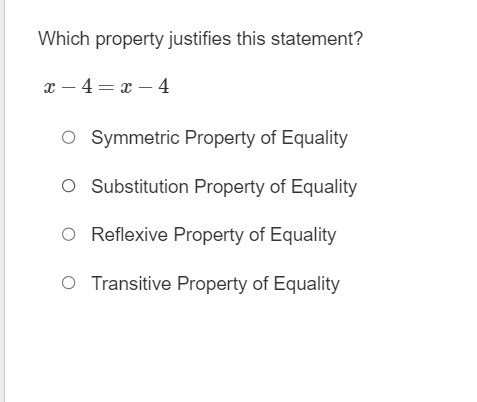Mark the Reflexive Property of Equality radio button
The height and width of the screenshot is (402, 477).
click(x=68, y=235)
